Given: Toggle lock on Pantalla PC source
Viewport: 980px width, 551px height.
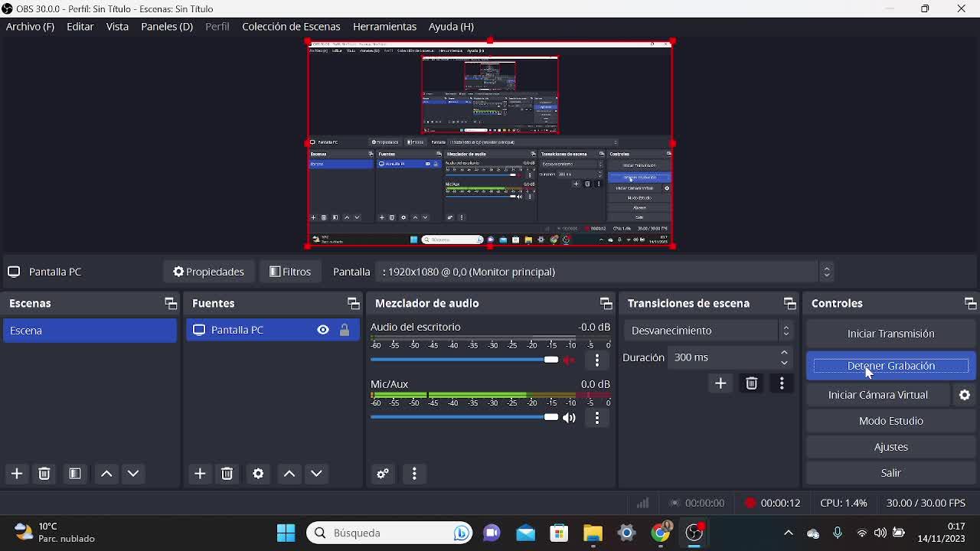Looking at the screenshot, I should coord(345,330).
